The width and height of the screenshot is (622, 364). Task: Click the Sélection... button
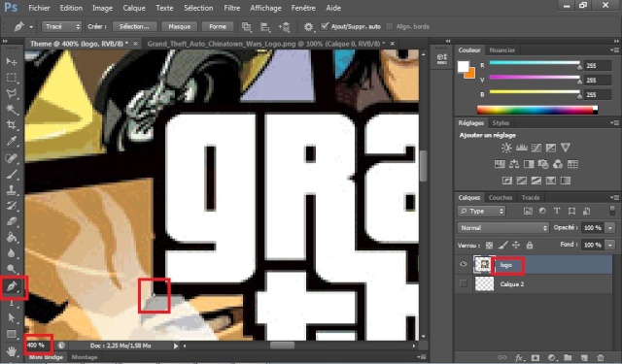tap(134, 26)
